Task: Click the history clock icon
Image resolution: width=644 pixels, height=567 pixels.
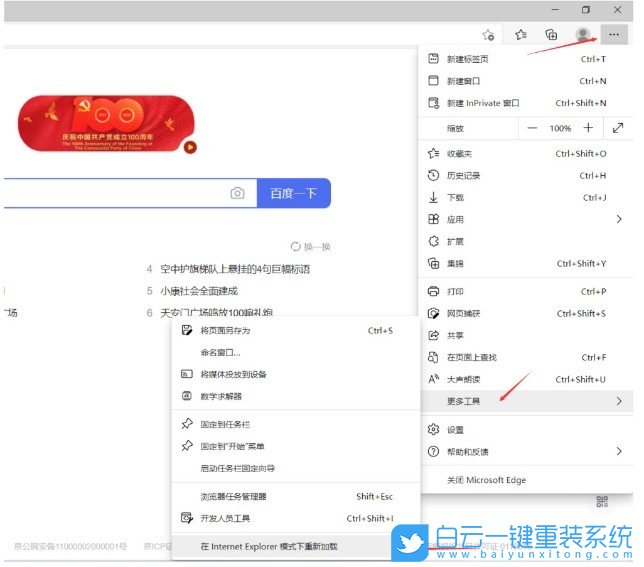Action: (x=433, y=175)
